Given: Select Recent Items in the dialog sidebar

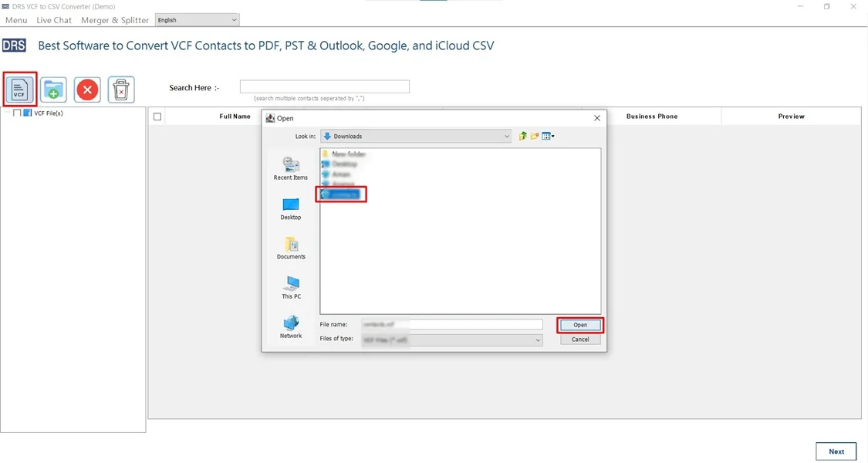Looking at the screenshot, I should tap(290, 165).
